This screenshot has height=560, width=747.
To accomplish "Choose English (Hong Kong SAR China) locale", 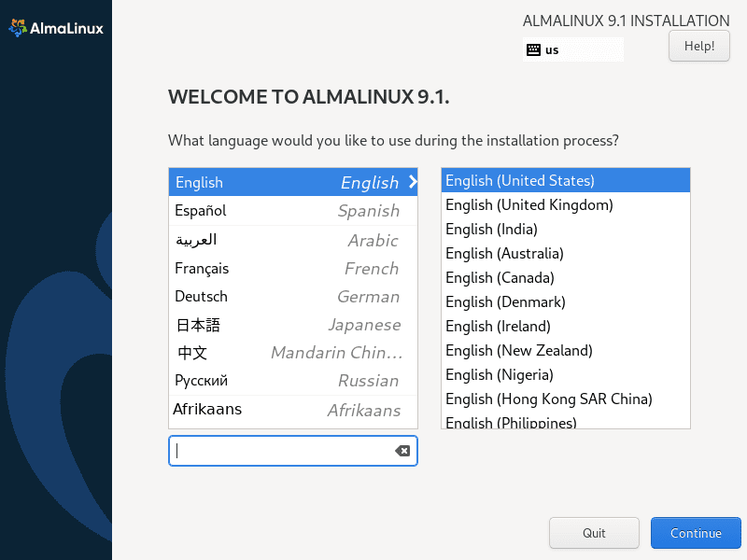I will (x=566, y=399).
